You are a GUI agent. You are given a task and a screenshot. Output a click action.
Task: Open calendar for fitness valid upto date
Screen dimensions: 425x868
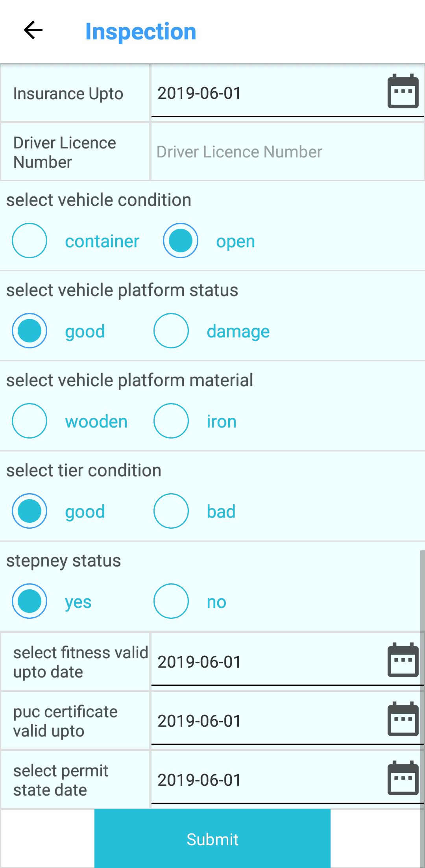tap(403, 660)
